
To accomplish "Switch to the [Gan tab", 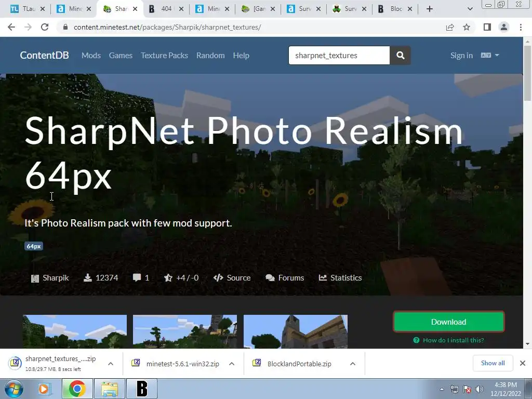I will coord(257,9).
